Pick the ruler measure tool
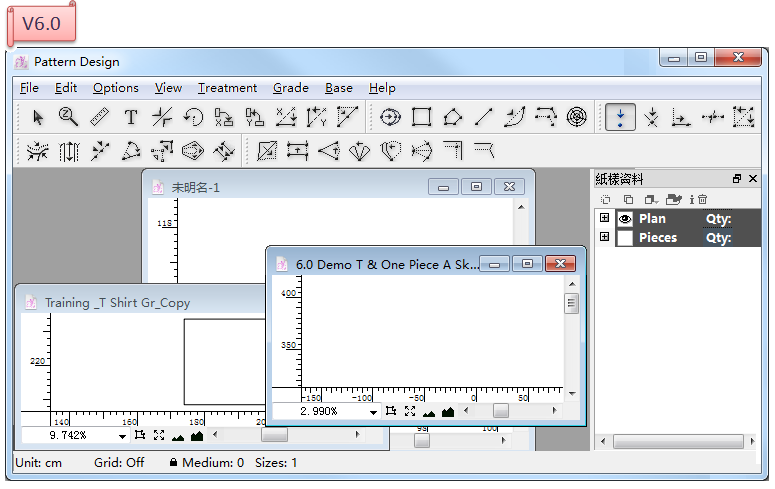The width and height of the screenshot is (775, 489). tap(99, 117)
